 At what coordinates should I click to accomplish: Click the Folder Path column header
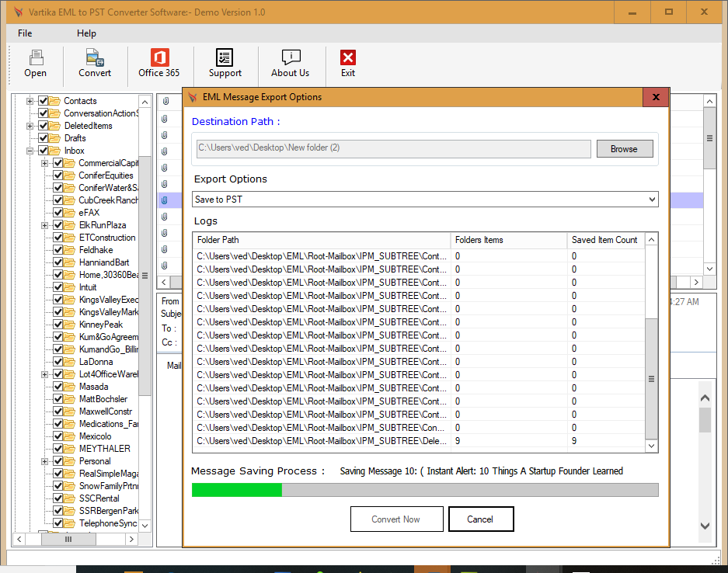(322, 240)
